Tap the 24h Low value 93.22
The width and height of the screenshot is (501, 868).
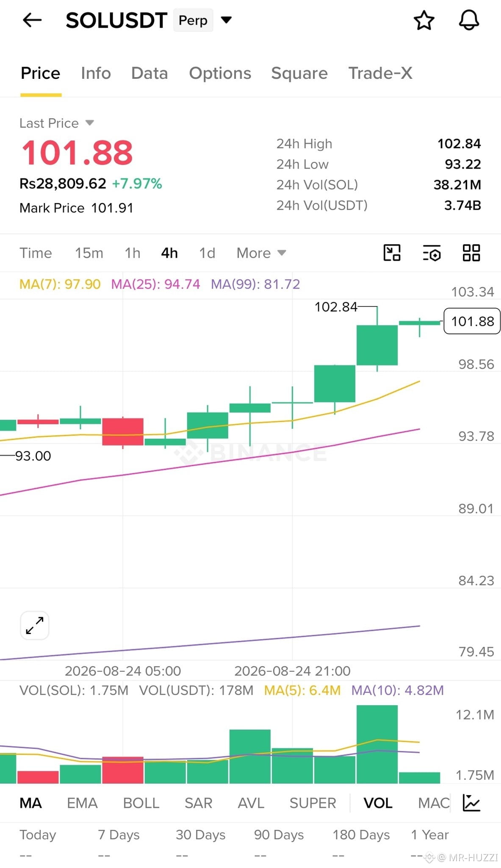click(463, 164)
